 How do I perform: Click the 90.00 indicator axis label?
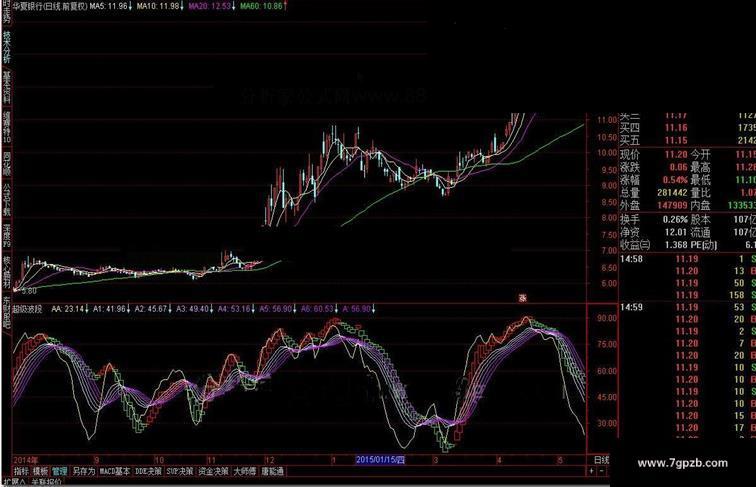(607, 318)
